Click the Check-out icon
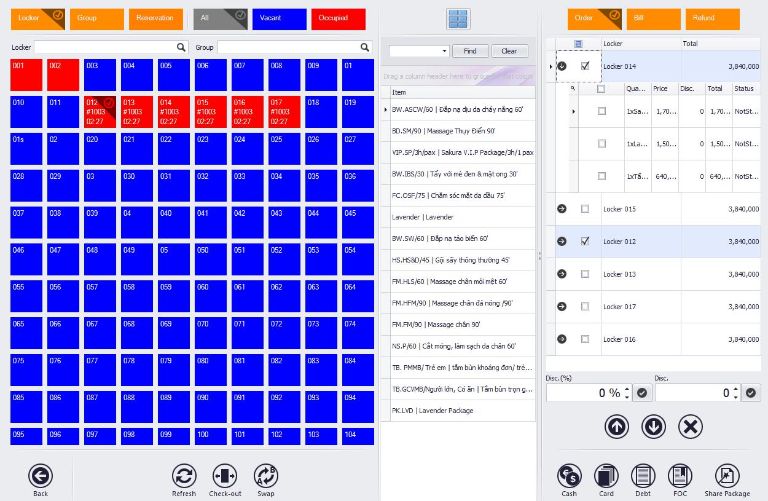 point(224,476)
